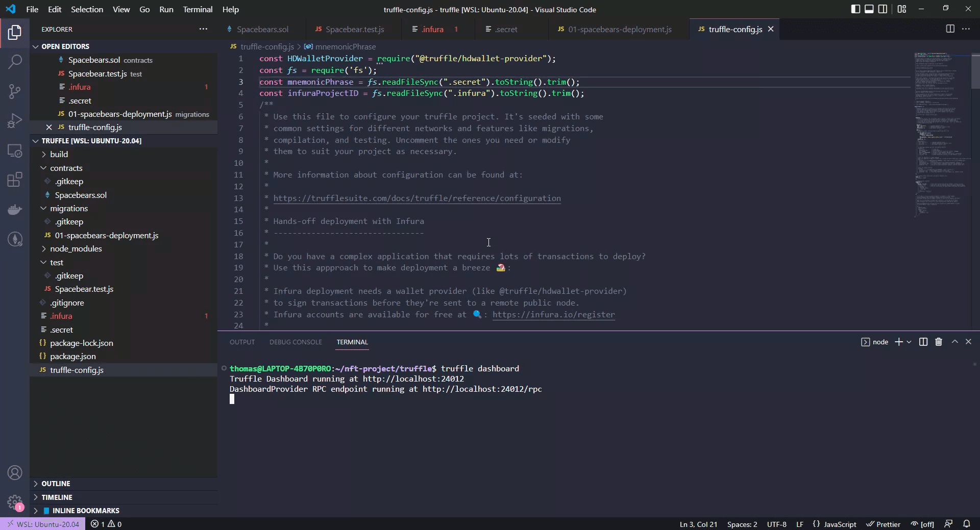
Task: Click the code minimap
Action: click(942, 135)
